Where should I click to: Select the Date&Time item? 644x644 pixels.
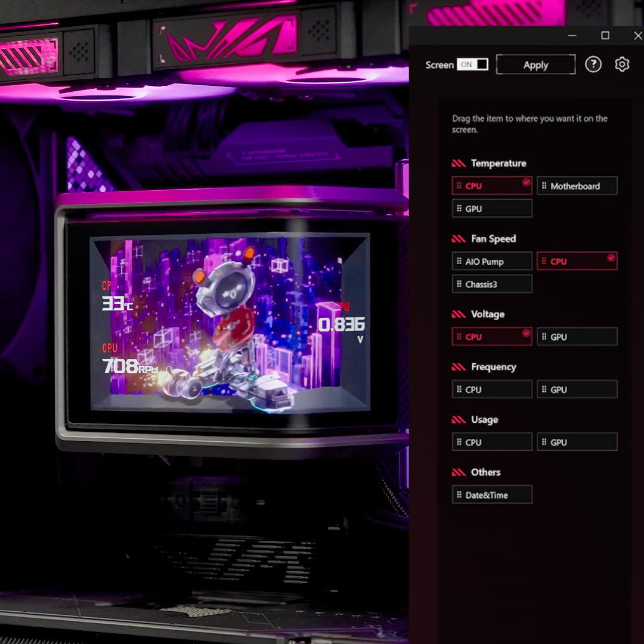point(492,495)
